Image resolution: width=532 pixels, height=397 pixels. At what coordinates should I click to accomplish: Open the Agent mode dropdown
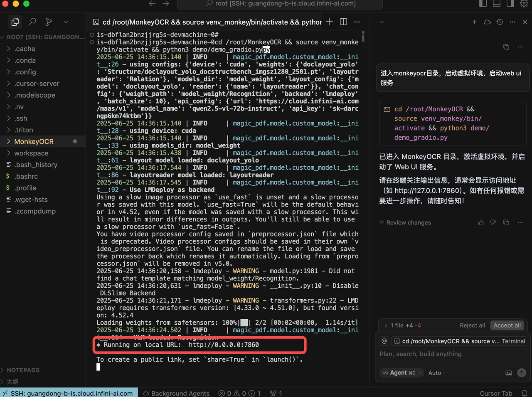[x=401, y=372]
